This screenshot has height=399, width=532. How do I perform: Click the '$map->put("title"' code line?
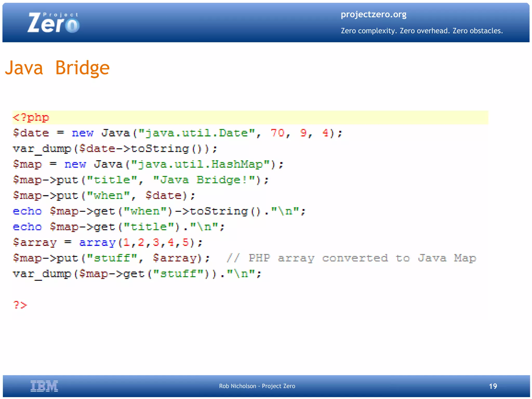tap(141, 180)
